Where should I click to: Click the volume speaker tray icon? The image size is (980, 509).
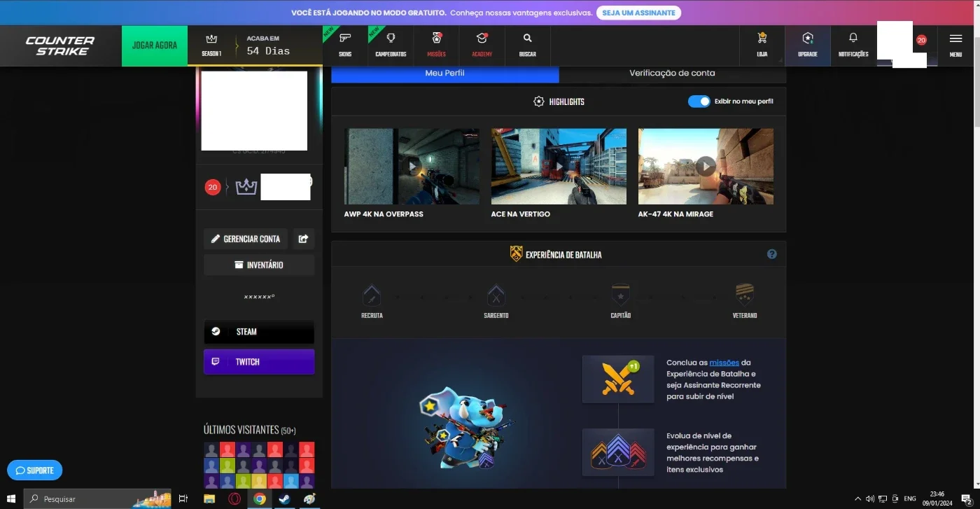click(870, 498)
